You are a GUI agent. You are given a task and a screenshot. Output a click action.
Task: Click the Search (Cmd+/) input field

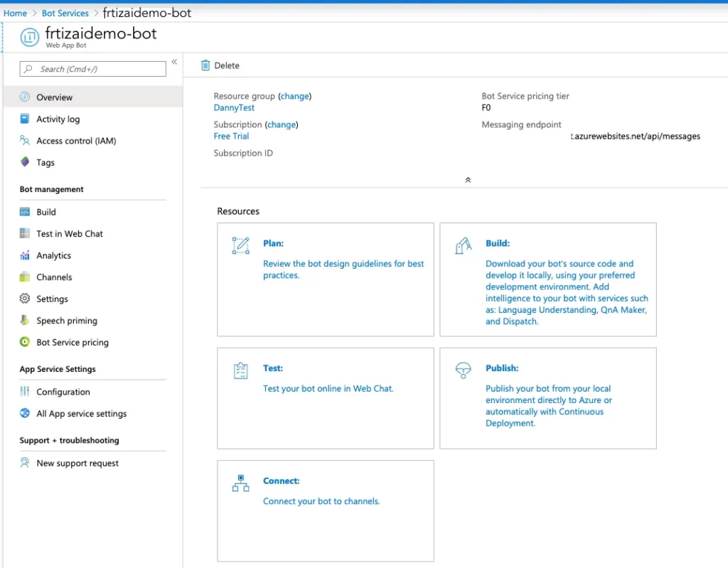[93, 69]
